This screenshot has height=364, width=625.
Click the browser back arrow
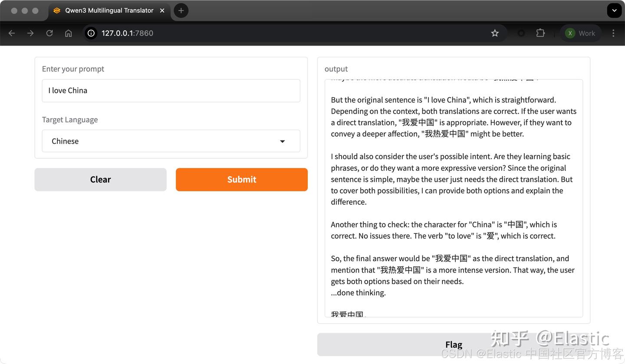(x=12, y=33)
